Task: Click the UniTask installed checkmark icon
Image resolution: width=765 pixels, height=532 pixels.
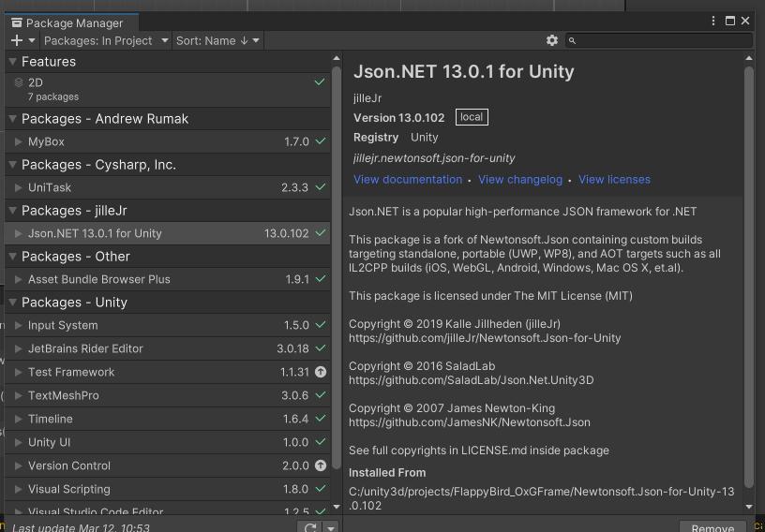Action: 320,187
